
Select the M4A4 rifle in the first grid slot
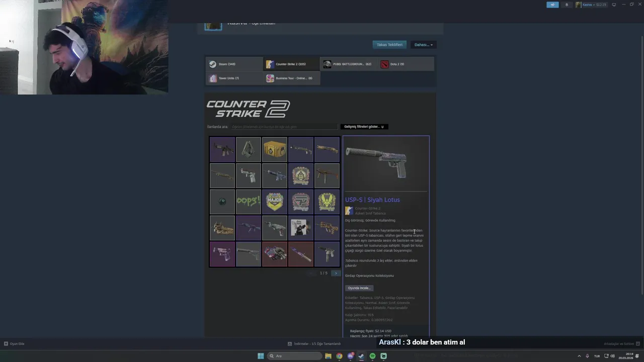pyautogui.click(x=222, y=149)
